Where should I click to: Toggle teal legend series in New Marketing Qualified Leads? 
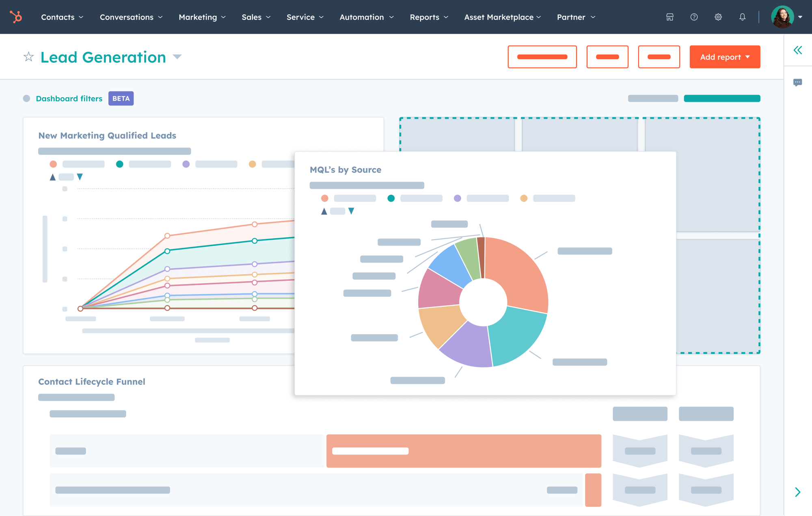[x=119, y=164]
